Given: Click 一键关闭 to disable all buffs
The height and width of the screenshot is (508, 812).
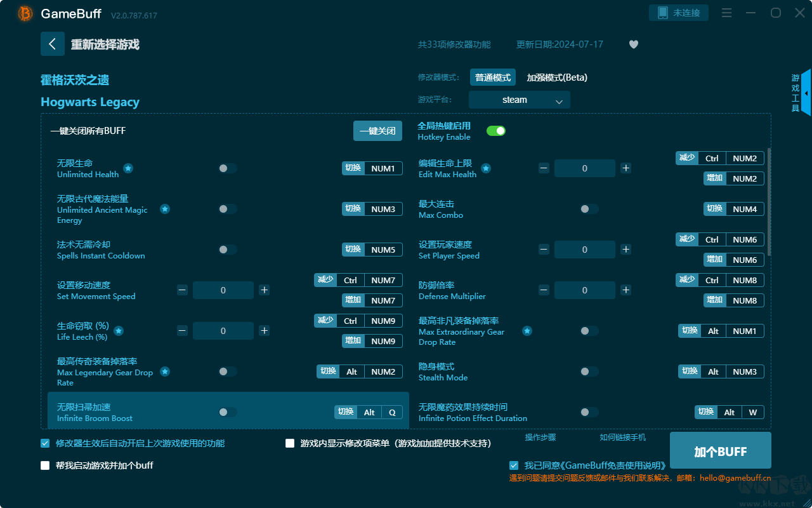Looking at the screenshot, I should click(377, 131).
